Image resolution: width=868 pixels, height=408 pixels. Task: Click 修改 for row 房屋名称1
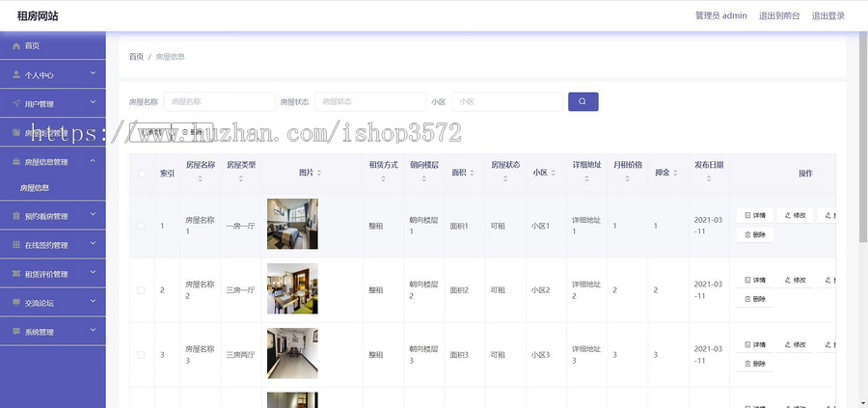[795, 215]
